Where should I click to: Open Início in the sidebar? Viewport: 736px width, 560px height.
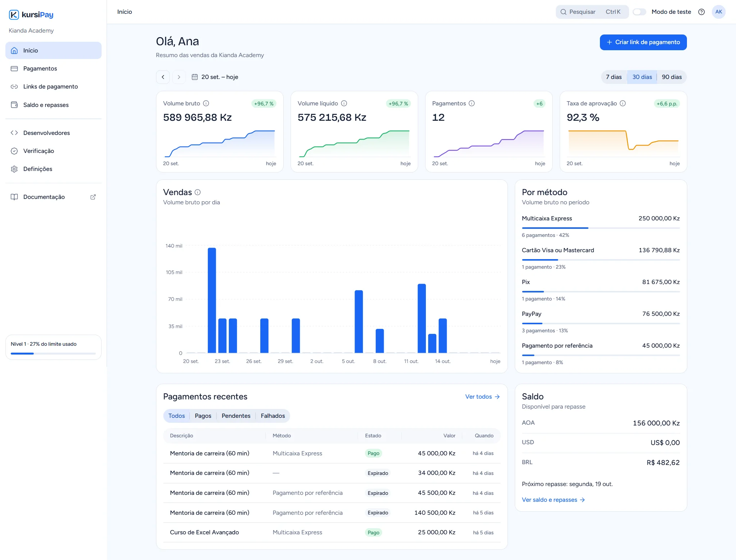click(x=53, y=51)
